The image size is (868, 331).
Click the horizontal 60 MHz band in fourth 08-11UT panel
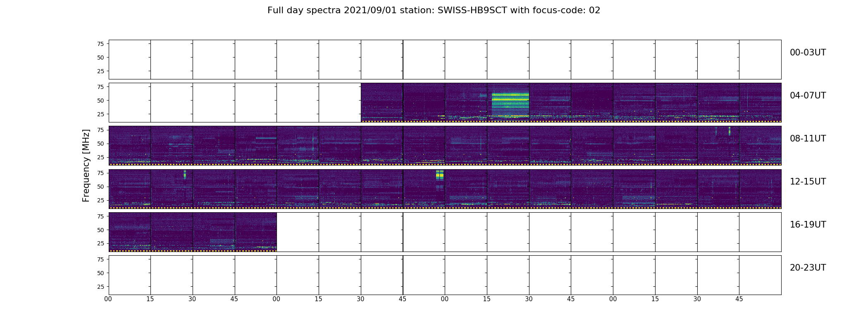(x=266, y=138)
